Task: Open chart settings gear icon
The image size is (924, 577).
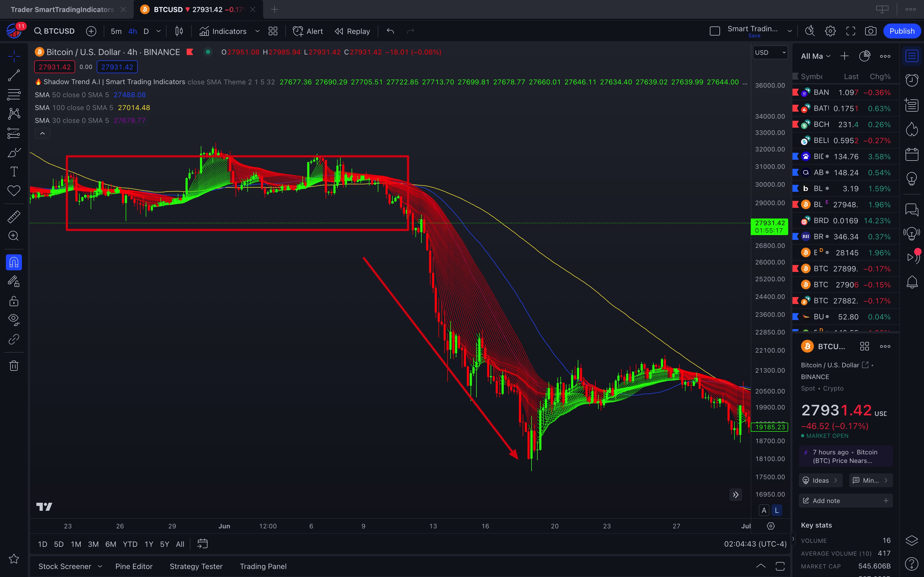Action: pos(830,31)
